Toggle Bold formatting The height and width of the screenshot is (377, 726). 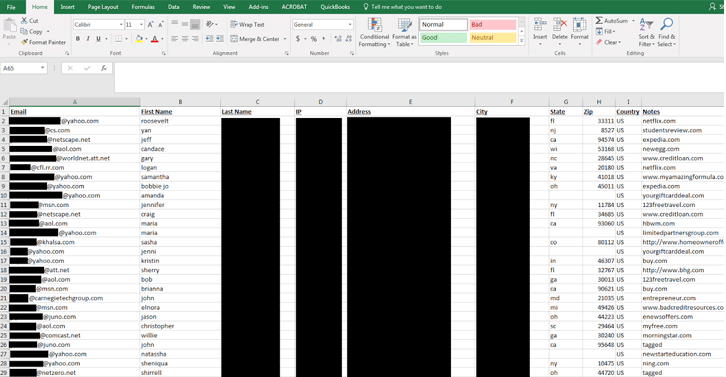[x=78, y=39]
